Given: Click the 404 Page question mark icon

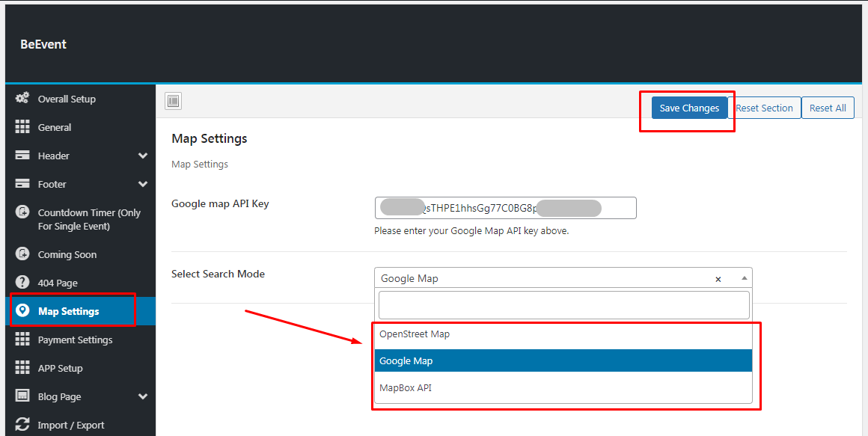Looking at the screenshot, I should [x=22, y=283].
